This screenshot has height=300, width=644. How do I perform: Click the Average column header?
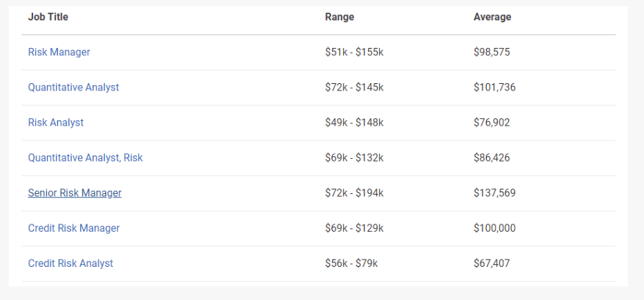point(492,17)
